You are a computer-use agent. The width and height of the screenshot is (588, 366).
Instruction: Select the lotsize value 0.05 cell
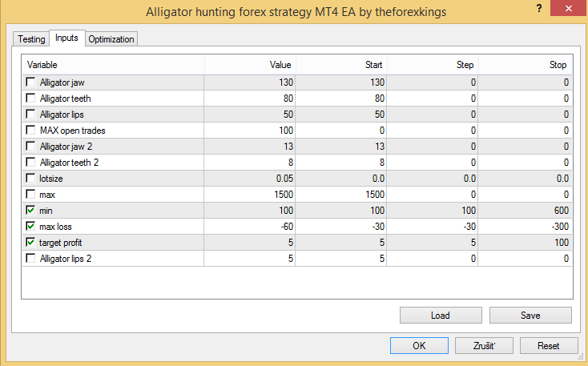tap(250, 179)
